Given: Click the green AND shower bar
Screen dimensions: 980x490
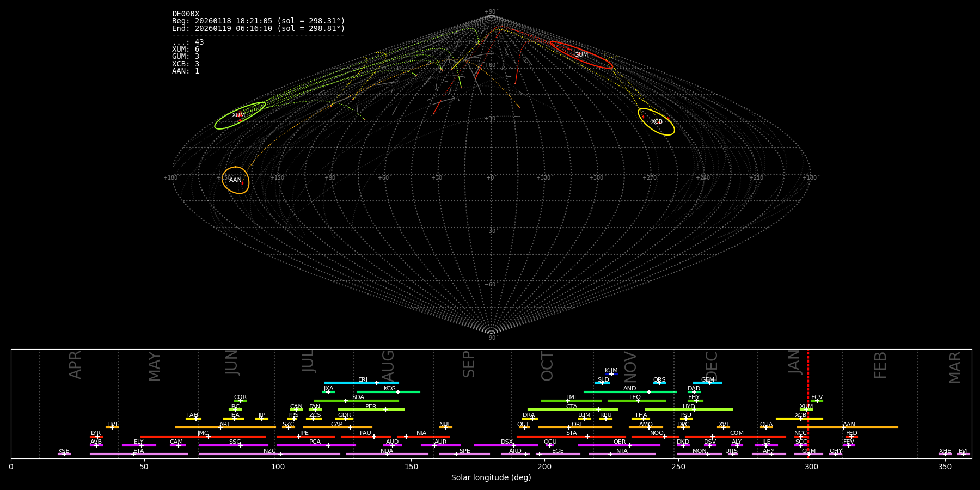Looking at the screenshot, I should coord(629,392).
